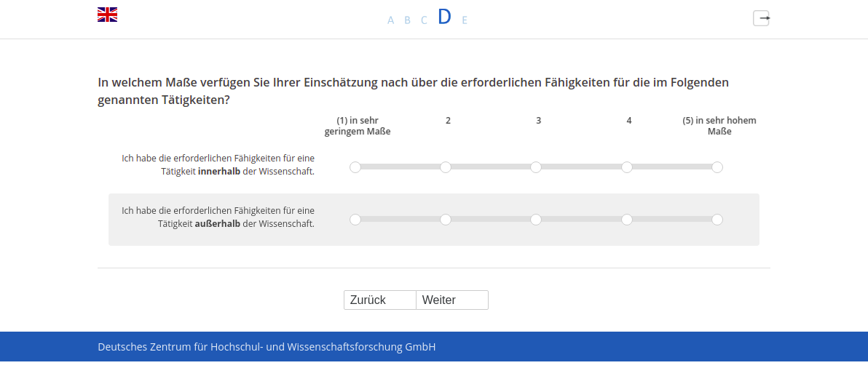Click the 'außerhalb der Wissenschaft' statement text
The height and width of the screenshot is (368, 868).
pyautogui.click(x=218, y=217)
